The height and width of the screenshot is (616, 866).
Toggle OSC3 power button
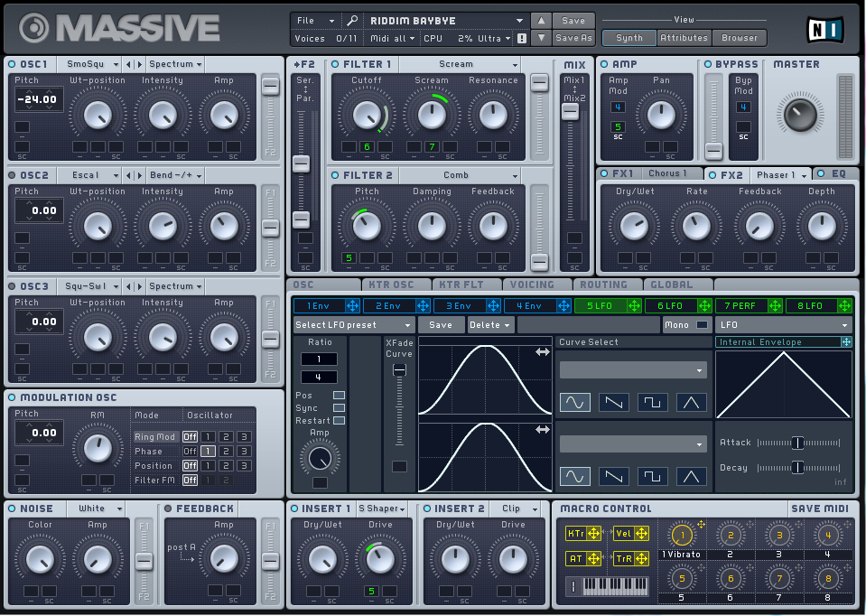(x=12, y=286)
